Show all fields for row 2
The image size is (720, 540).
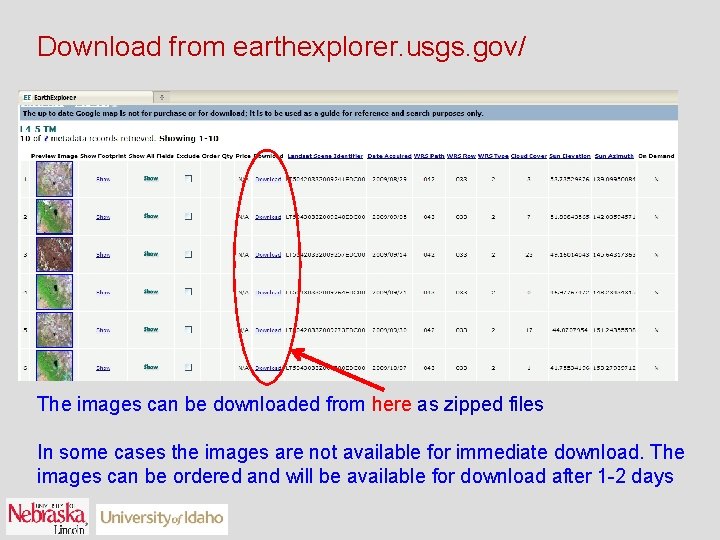pyautogui.click(x=151, y=216)
